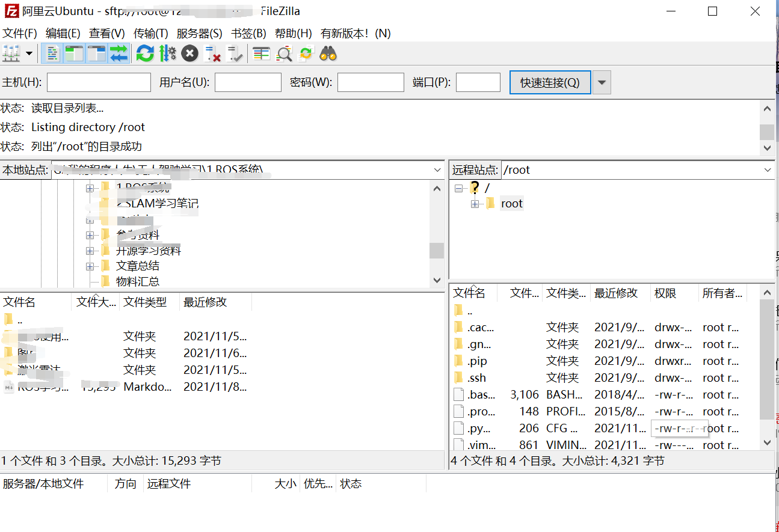
Task: Sort remote files by 最近修改 column
Action: coord(621,293)
